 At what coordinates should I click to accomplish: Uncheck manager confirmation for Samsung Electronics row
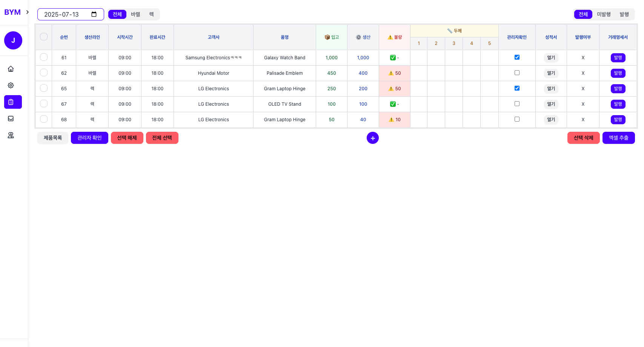coord(517,57)
